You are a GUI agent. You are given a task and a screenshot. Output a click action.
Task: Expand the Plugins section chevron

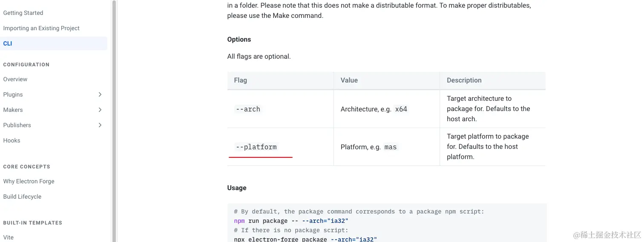click(x=100, y=94)
